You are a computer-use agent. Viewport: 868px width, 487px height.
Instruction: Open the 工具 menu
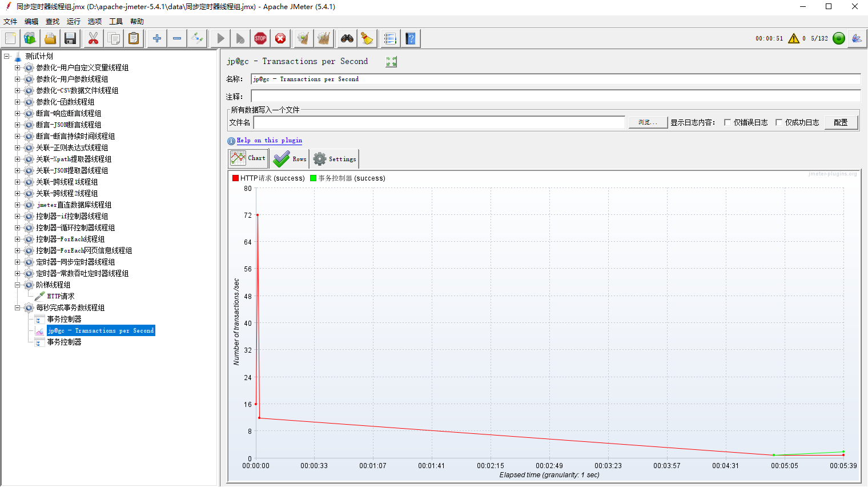[116, 22]
